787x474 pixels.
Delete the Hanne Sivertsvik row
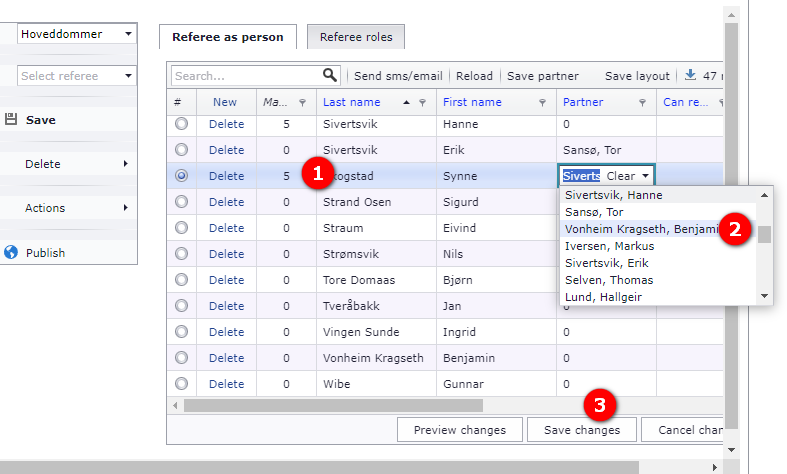click(x=226, y=124)
